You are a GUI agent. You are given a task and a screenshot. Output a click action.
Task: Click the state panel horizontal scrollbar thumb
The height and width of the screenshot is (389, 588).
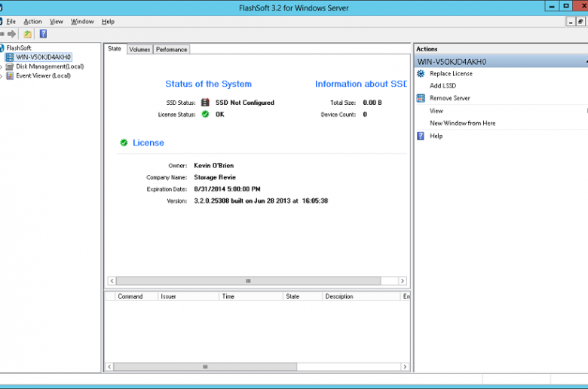point(248,281)
